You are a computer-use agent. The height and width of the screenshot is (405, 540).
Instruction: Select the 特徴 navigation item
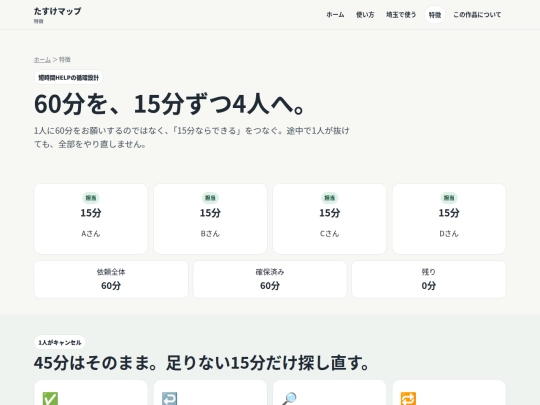click(x=435, y=15)
